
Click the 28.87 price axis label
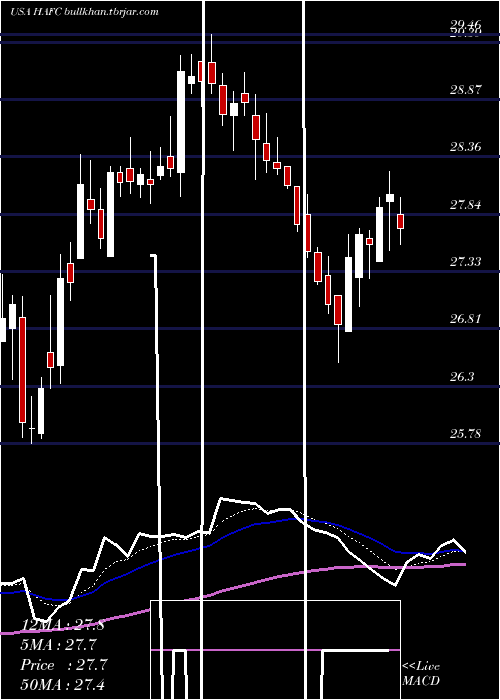(x=466, y=90)
